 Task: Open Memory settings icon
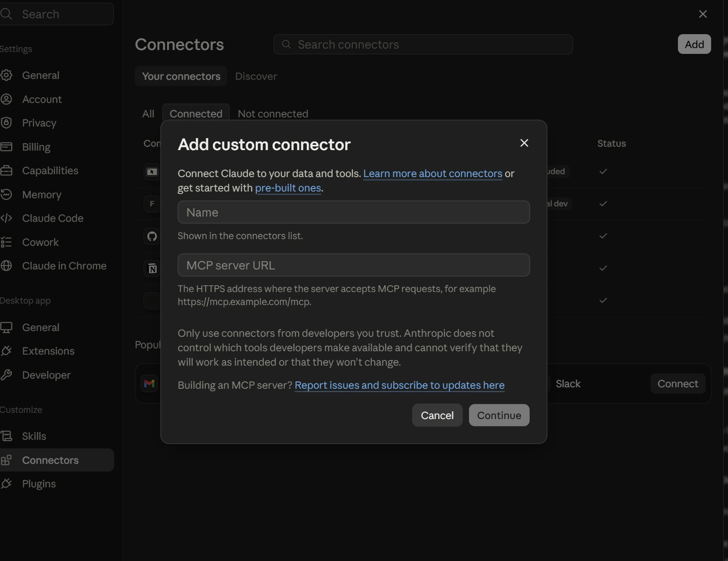[6, 194]
